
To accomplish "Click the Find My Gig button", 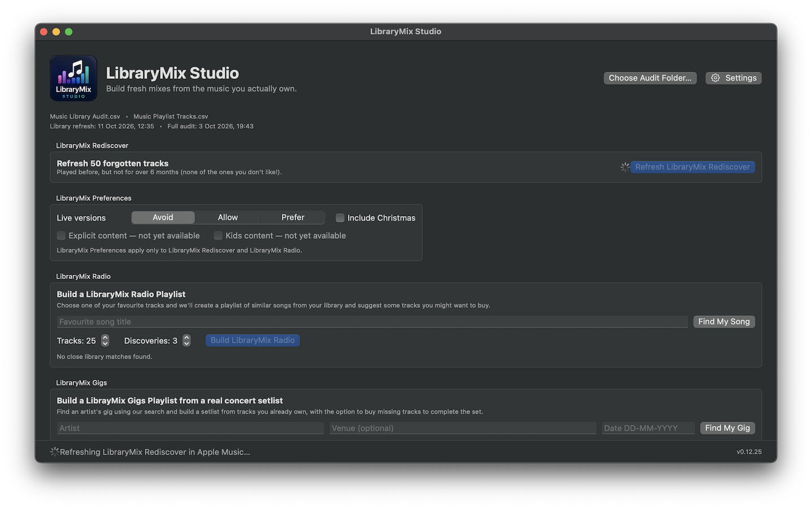I will pos(727,428).
